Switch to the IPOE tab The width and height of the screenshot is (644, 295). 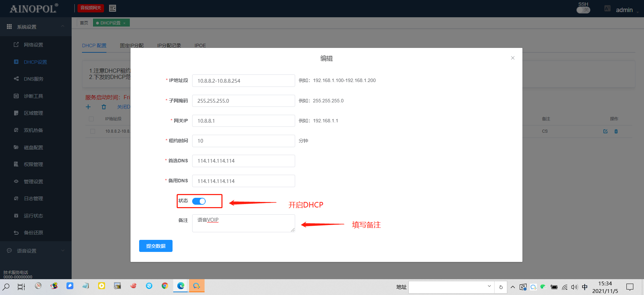point(200,45)
